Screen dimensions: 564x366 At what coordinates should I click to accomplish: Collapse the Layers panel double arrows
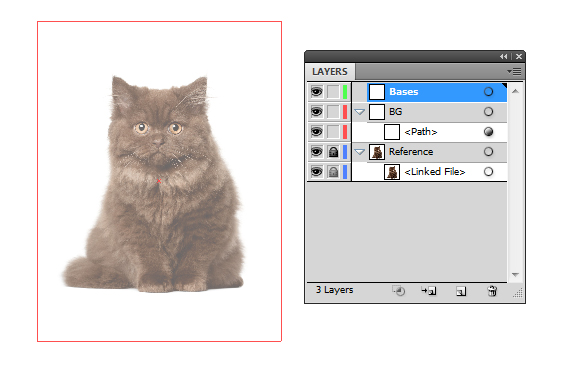(504, 56)
